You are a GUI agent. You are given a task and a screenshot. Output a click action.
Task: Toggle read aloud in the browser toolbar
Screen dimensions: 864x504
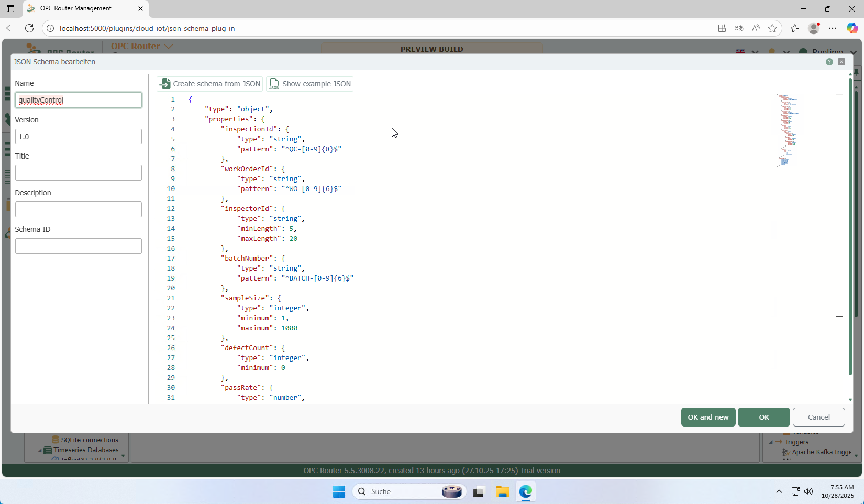click(756, 28)
